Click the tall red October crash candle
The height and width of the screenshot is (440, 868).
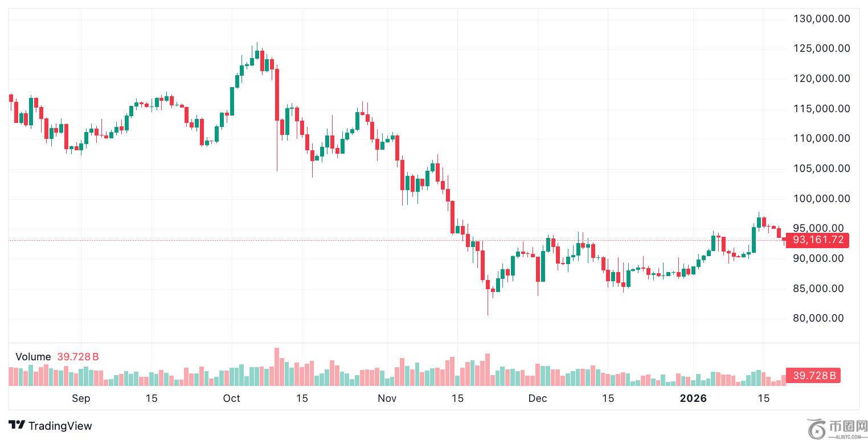tap(277, 94)
